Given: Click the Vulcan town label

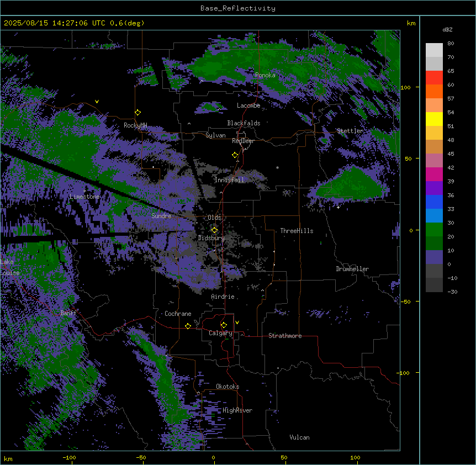Looking at the screenshot, I should 299,437.
